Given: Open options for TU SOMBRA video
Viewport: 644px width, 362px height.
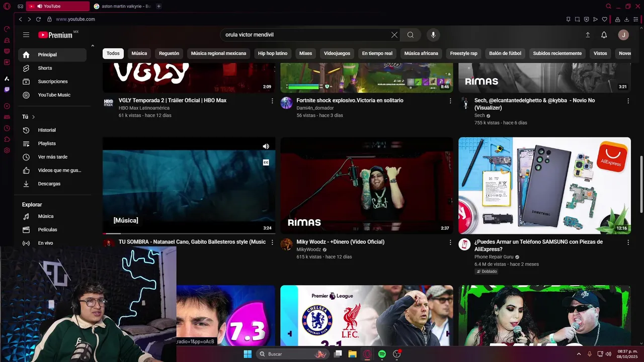Looking at the screenshot, I should (x=272, y=242).
